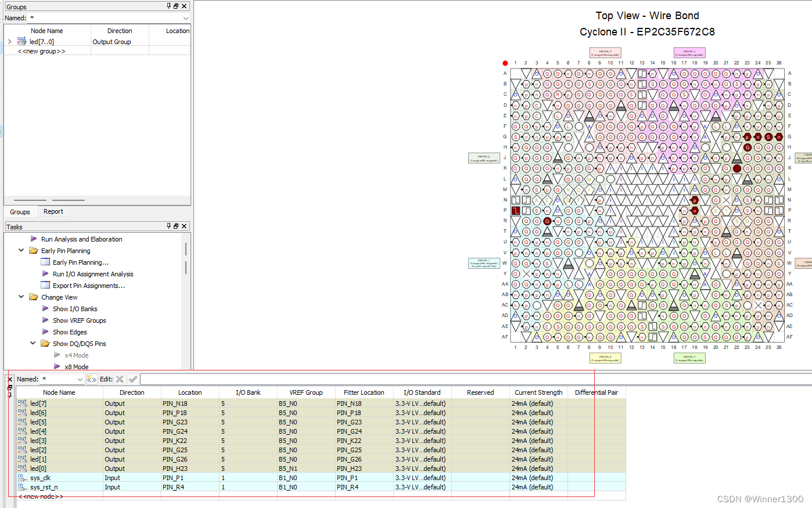Click the window icon beside Early Pin Planning...
Screen dimensions: 812x508
coord(45,262)
